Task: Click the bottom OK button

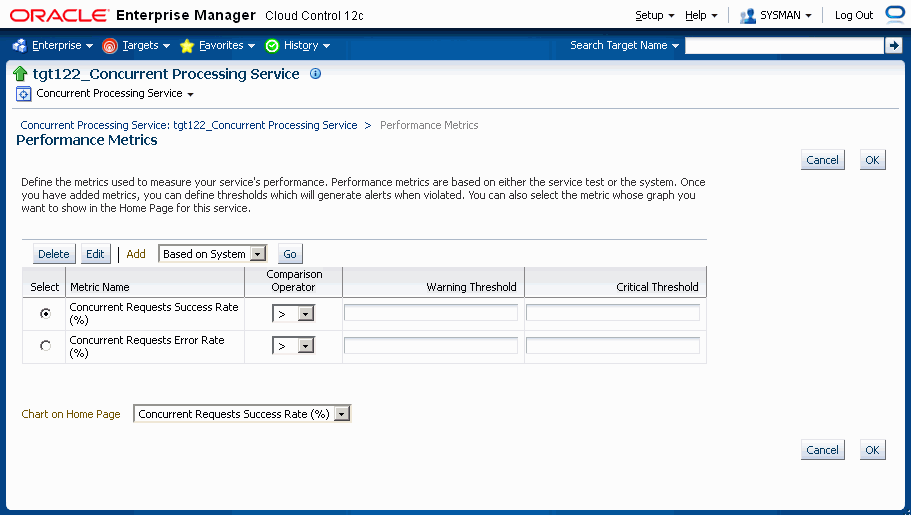Action: click(x=872, y=450)
